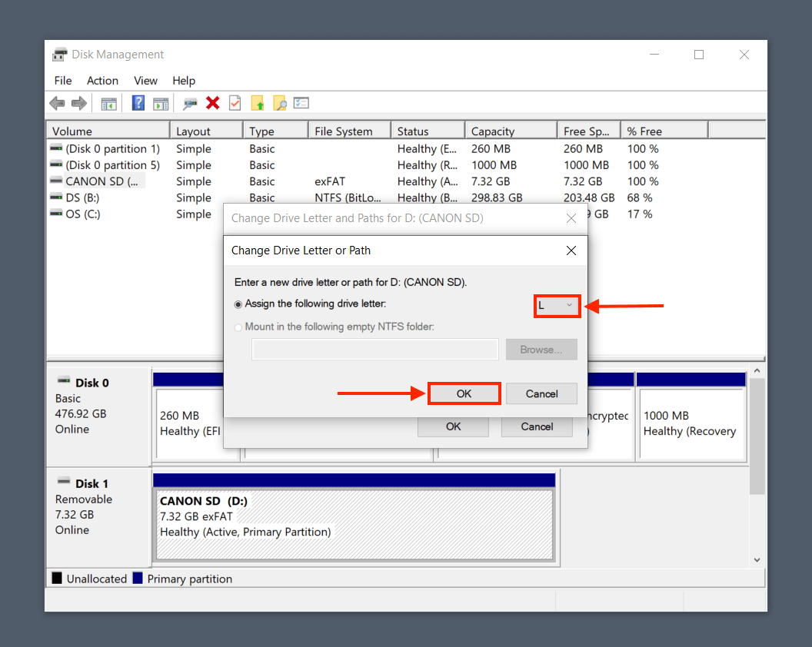Sort by the Volume column header

tap(108, 131)
